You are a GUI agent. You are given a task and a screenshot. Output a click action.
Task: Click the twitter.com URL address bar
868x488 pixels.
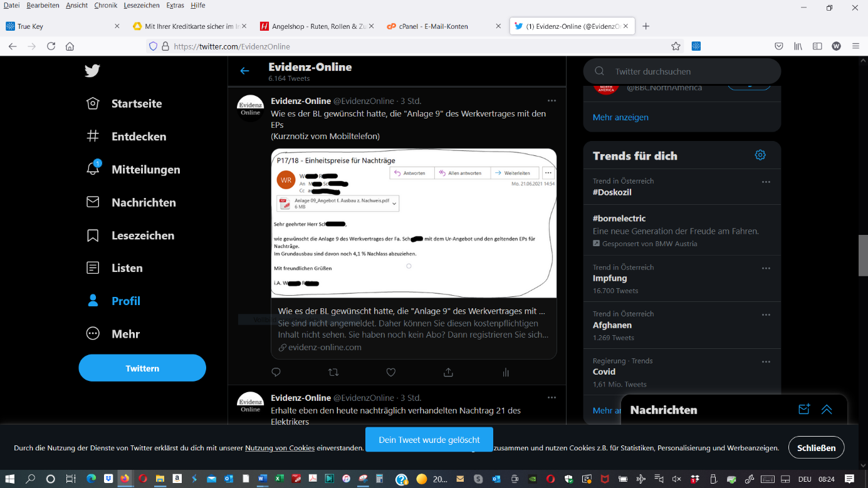[x=414, y=46]
